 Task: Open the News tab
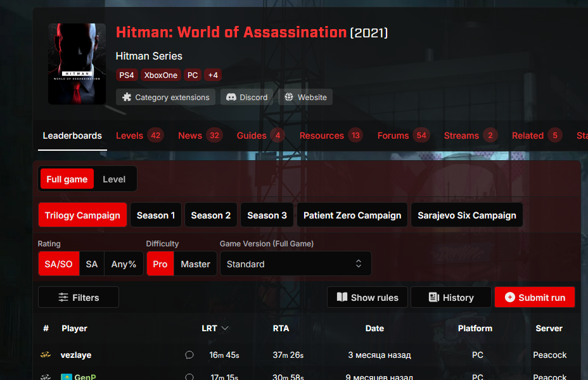pos(200,136)
